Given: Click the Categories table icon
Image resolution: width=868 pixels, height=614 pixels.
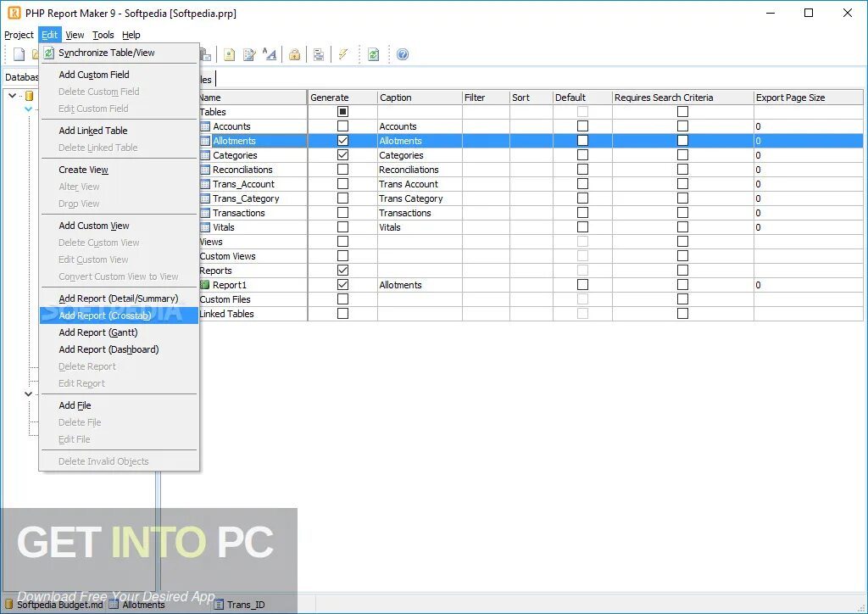Looking at the screenshot, I should click(x=205, y=155).
